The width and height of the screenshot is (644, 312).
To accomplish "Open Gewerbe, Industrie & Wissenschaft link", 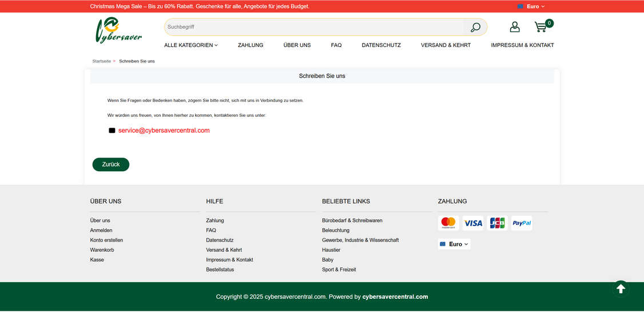I will [x=361, y=240].
